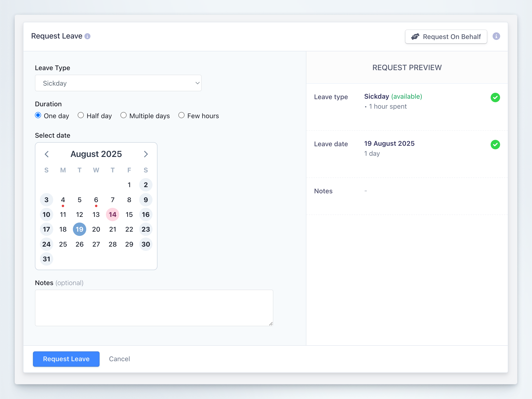Go to previous month in calendar
532x399 pixels.
[47, 154]
